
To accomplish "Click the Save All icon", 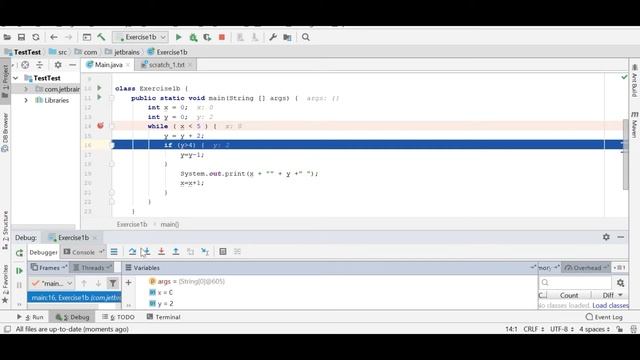I will click(21, 37).
